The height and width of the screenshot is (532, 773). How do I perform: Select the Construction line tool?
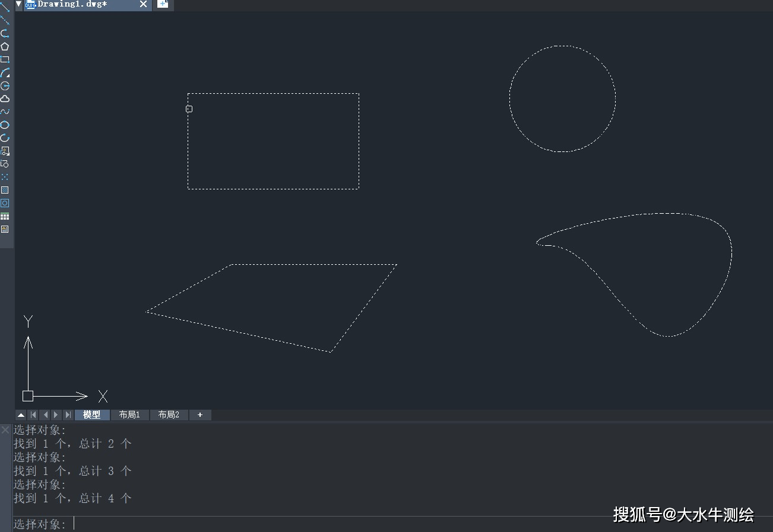(5, 20)
